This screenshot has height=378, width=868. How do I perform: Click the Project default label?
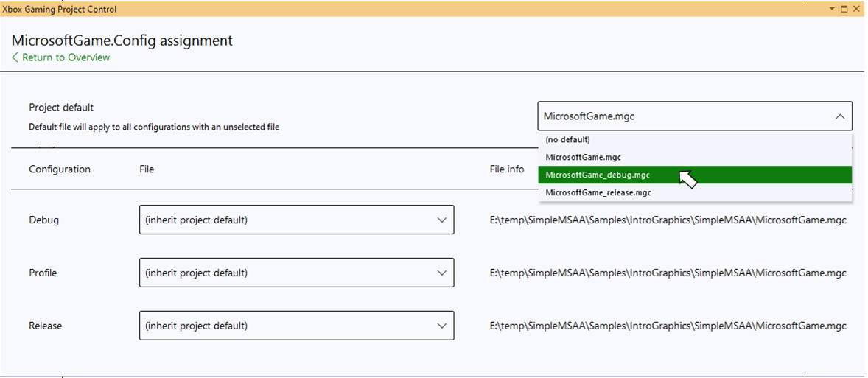pyautogui.click(x=61, y=108)
